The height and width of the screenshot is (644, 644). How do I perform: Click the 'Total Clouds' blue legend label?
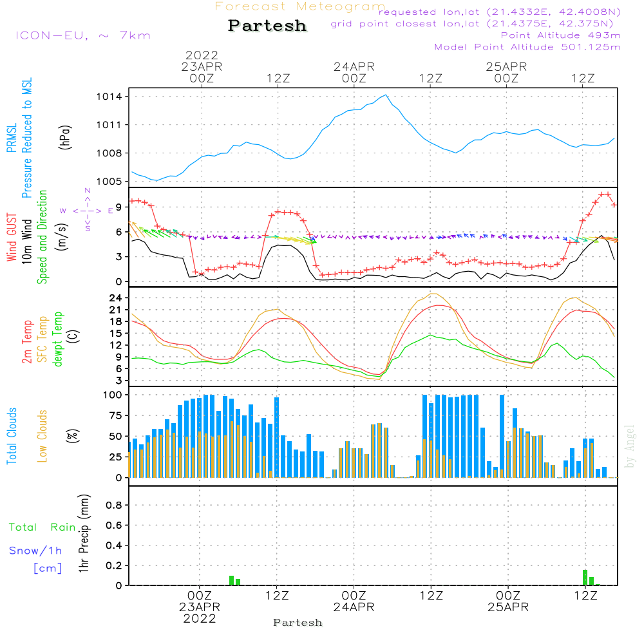pos(12,436)
